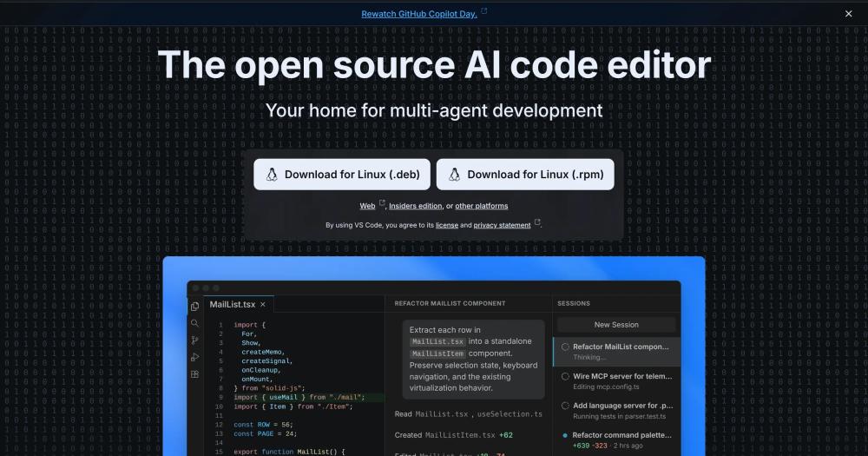Close the MailList.tsx tab
The height and width of the screenshot is (456, 868).
point(263,304)
